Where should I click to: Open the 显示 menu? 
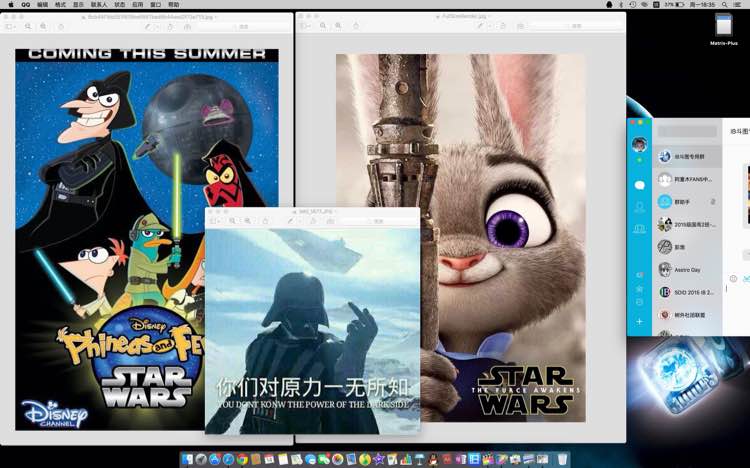[x=78, y=4]
